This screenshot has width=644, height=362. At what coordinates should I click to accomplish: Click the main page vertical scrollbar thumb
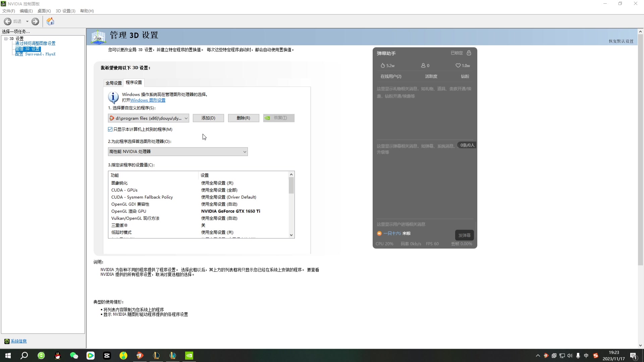pyautogui.click(x=640, y=150)
